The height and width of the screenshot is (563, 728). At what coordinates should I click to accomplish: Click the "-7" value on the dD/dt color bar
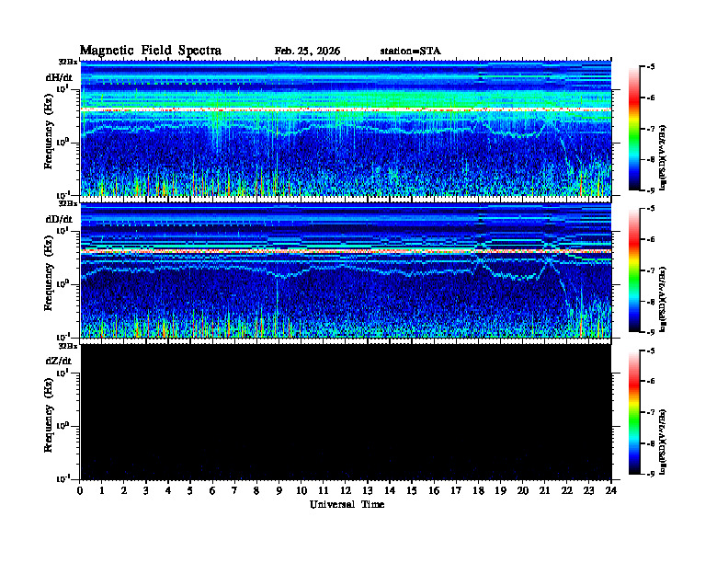(651, 270)
